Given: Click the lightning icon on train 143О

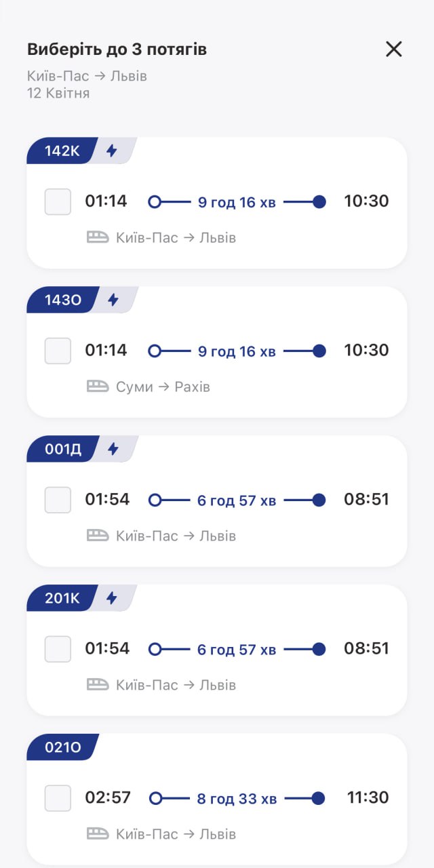Looking at the screenshot, I should tap(113, 300).
